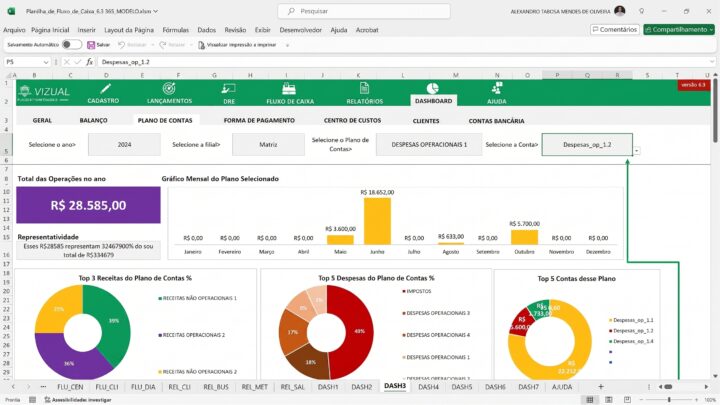Click the Salvar disk icon
Viewport: 720px width, 405px height.
(91, 45)
